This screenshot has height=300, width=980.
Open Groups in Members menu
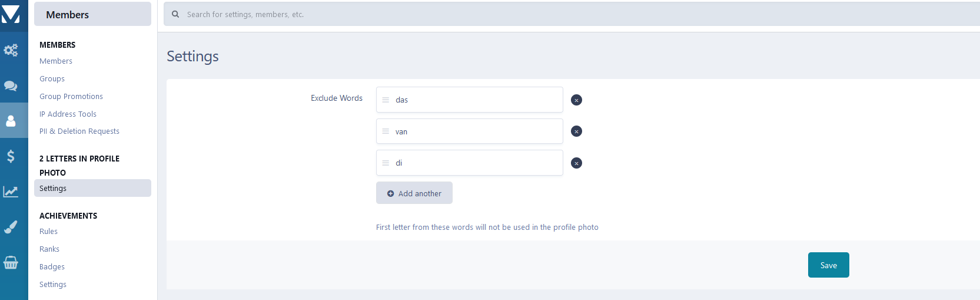[52, 79]
